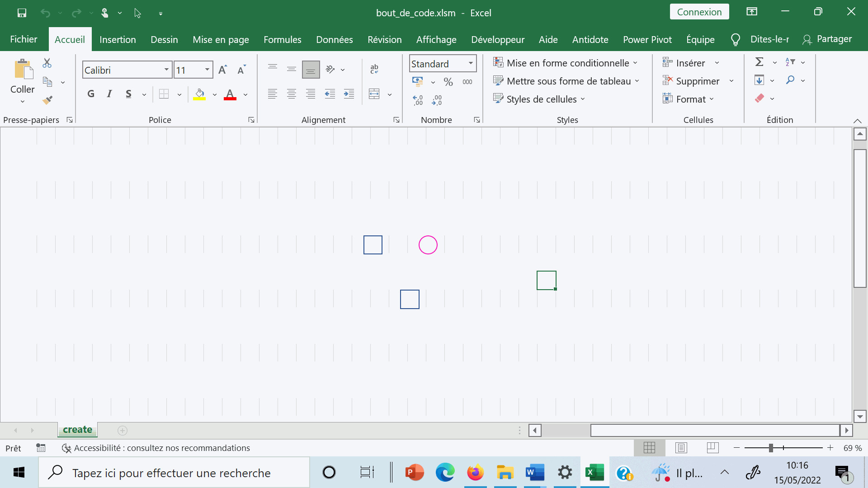Click the Connexion button
Screen dimensions: 868x488
click(x=699, y=12)
